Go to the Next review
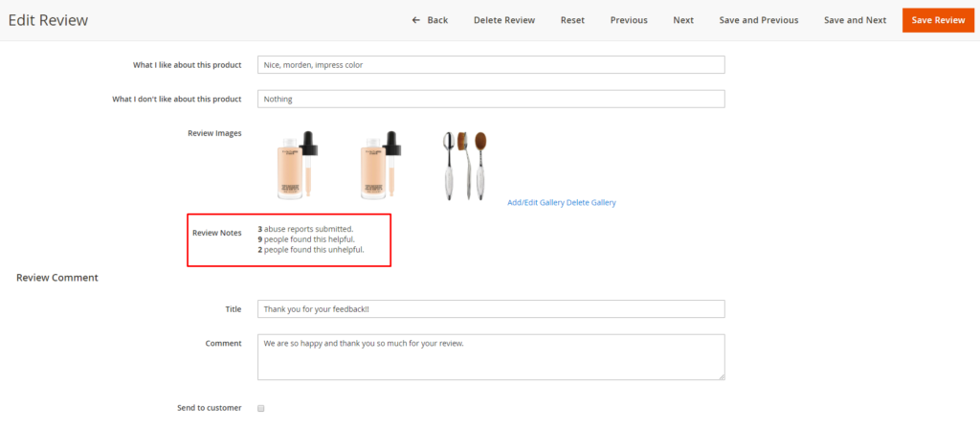This screenshot has height=430, width=980. [683, 20]
